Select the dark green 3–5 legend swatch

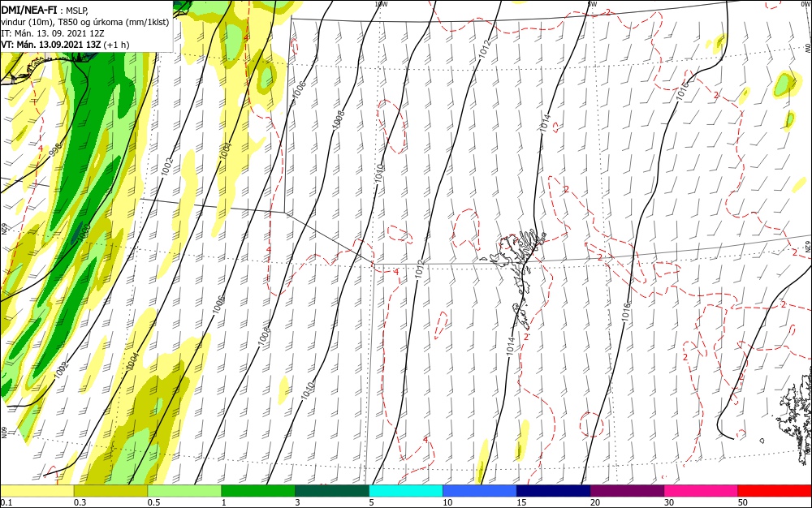coord(332,492)
